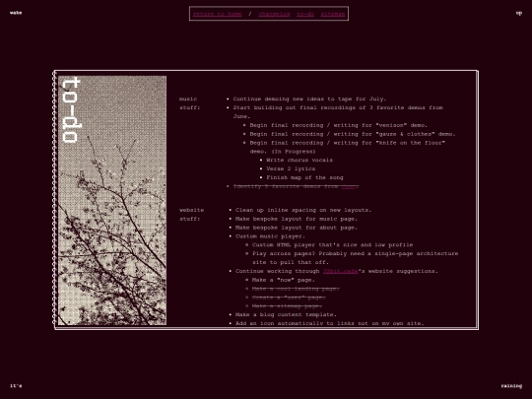
Task: Click struck-through "Make a sitemap page"
Action: (287, 306)
